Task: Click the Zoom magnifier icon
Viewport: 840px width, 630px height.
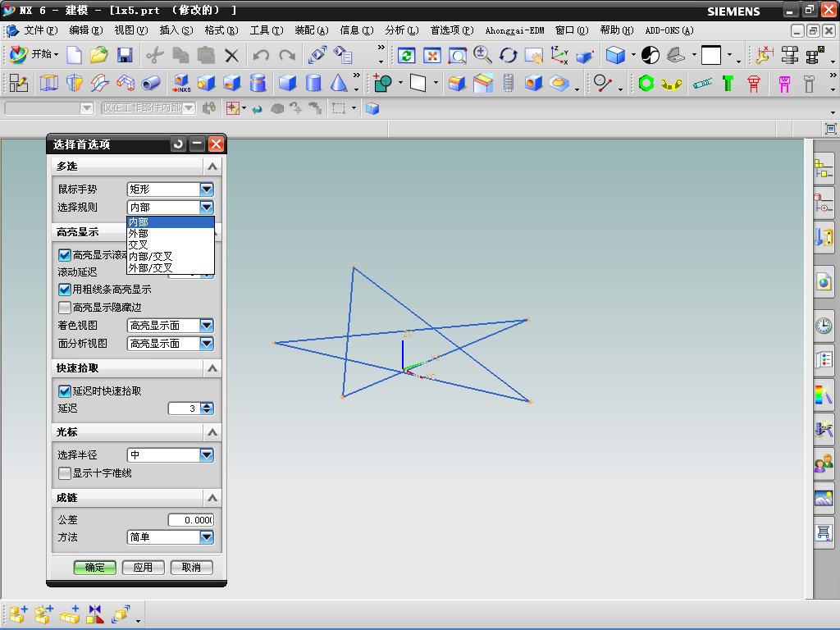Action: coord(482,55)
